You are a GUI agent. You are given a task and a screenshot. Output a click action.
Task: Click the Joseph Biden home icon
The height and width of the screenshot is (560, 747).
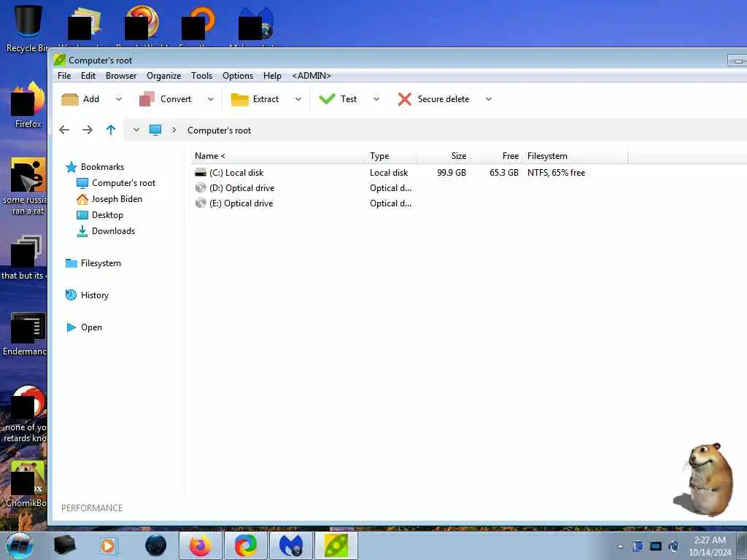click(x=82, y=199)
